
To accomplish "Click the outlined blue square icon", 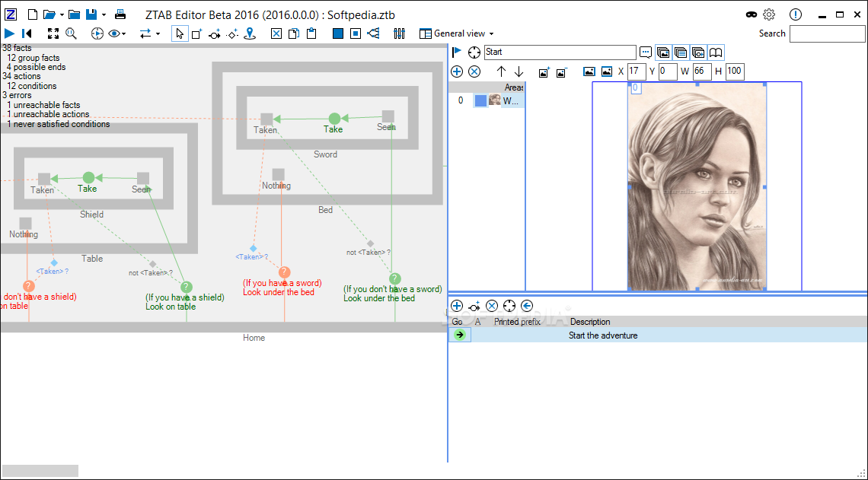I will [x=356, y=33].
